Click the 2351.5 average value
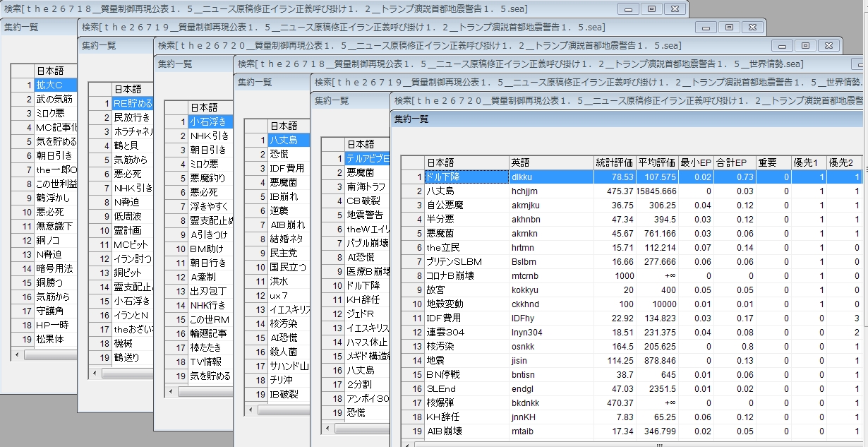 (657, 388)
